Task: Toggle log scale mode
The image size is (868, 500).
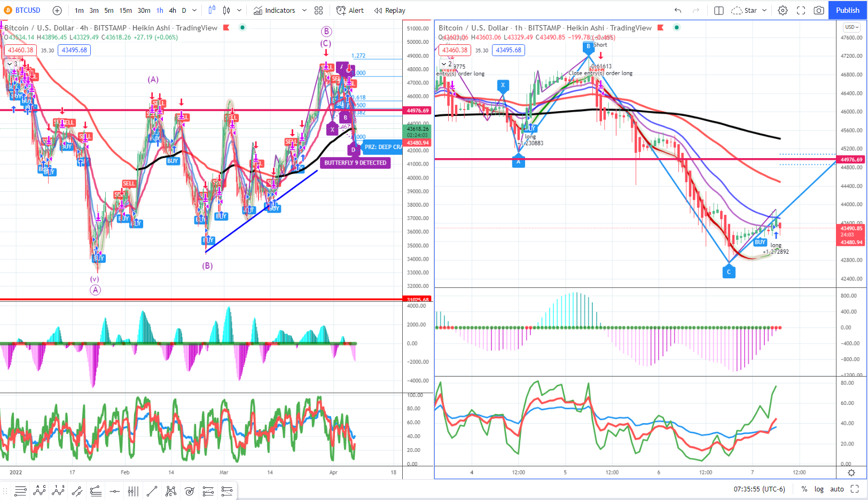Action: pos(819,489)
